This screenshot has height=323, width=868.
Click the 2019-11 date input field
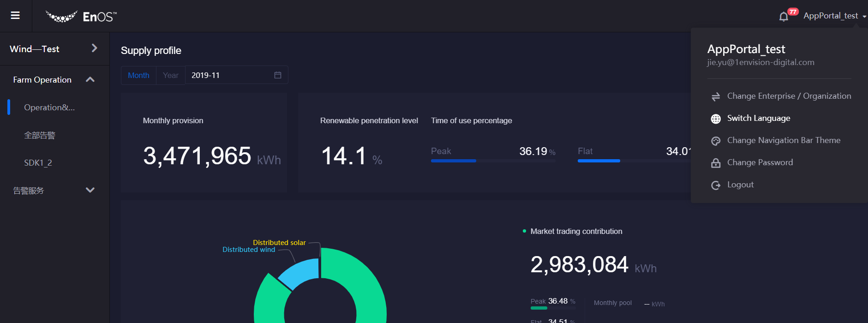point(229,75)
